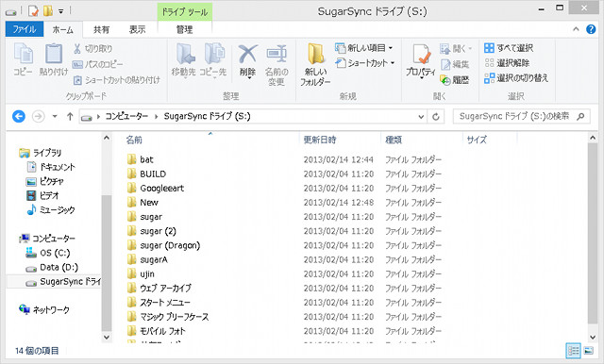
Task: Open the Move to (移動先) menu
Action: pos(184,59)
